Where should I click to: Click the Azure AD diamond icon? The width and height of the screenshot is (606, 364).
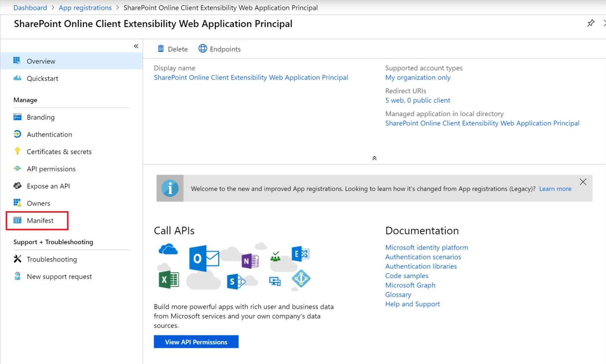point(301,278)
